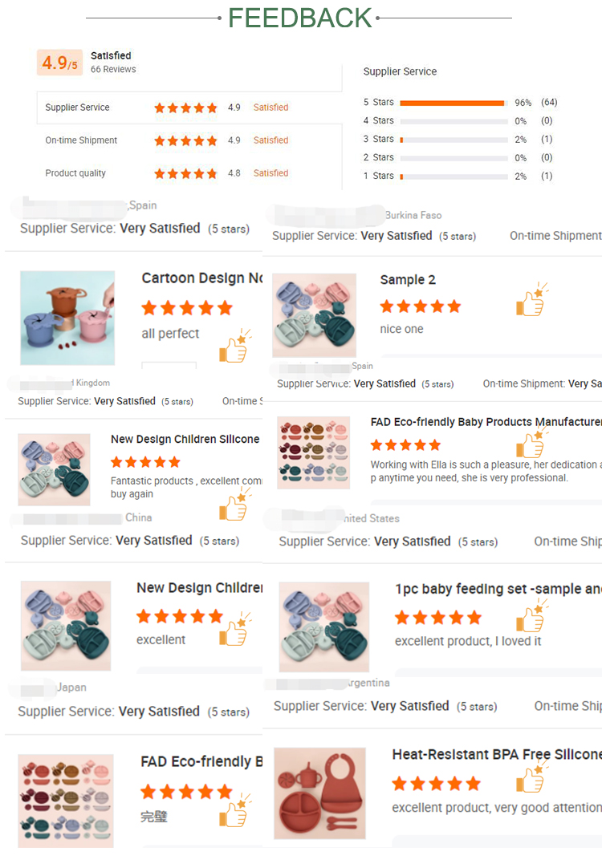Click thumbs-up icon on "all perfect" review
602x868 pixels.
[235, 346]
